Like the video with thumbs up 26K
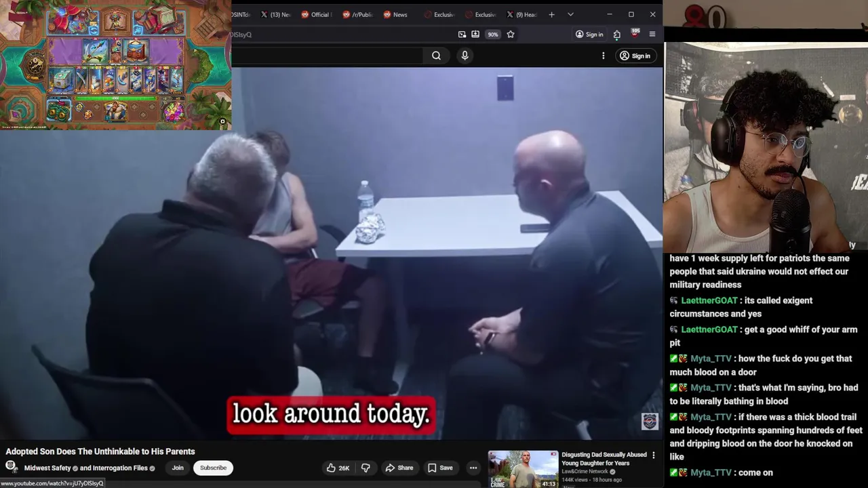 click(338, 468)
